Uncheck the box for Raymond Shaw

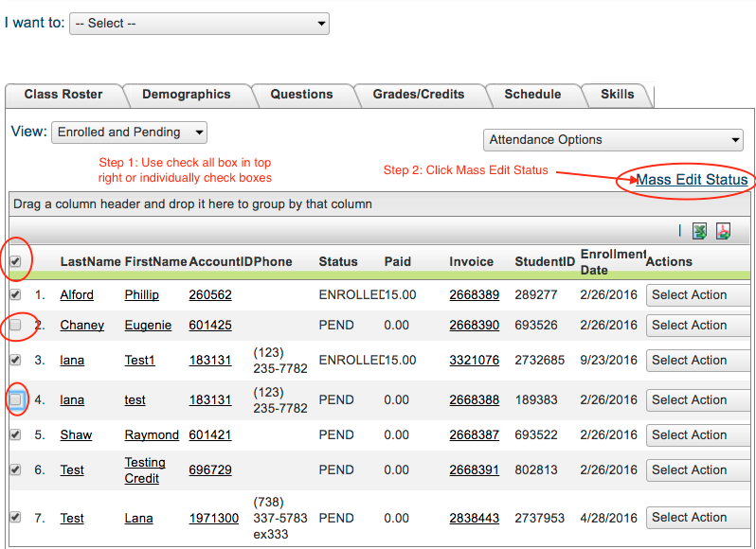pyautogui.click(x=14, y=434)
